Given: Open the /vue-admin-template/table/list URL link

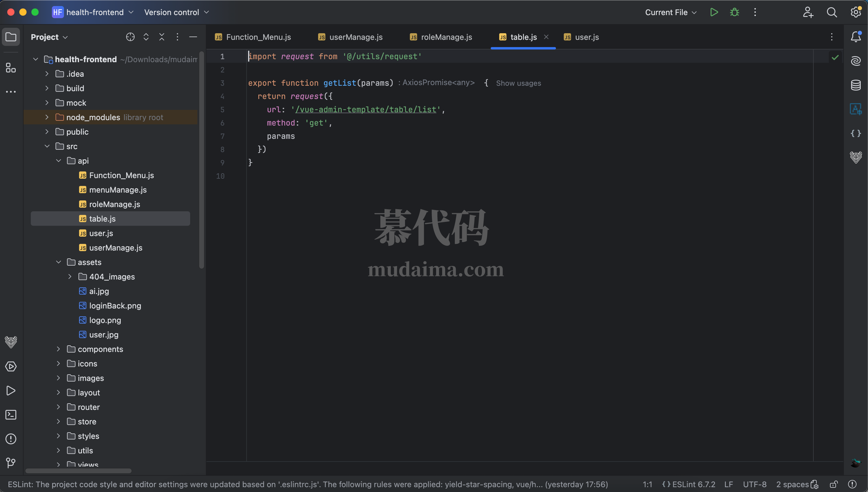Looking at the screenshot, I should point(365,110).
